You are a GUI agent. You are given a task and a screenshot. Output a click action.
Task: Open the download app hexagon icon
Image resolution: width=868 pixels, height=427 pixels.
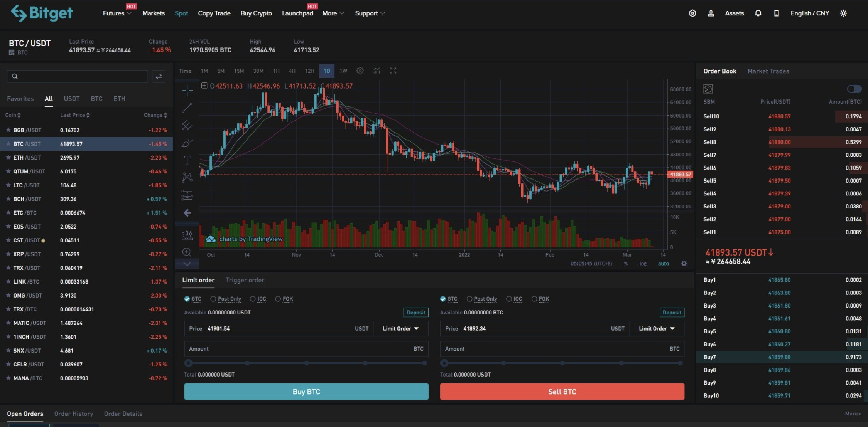[692, 13]
